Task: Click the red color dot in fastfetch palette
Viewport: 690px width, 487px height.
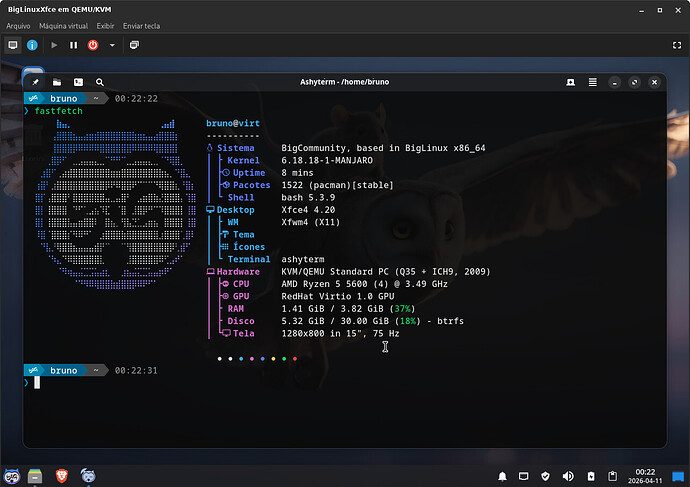Action: click(x=295, y=359)
